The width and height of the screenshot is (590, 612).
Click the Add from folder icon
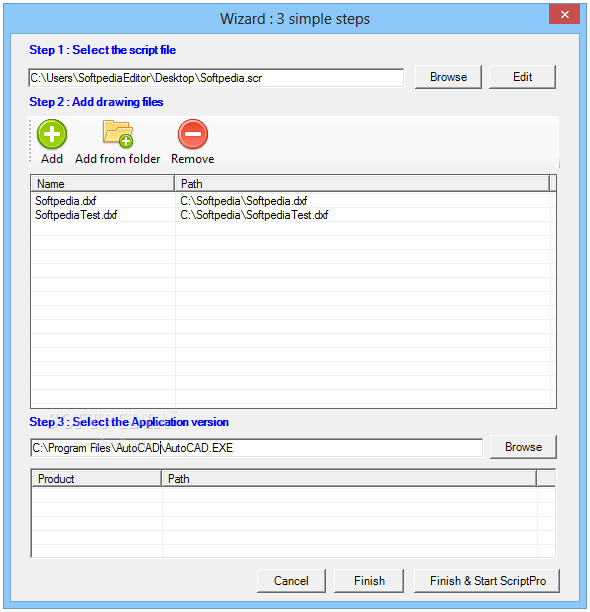(x=118, y=134)
